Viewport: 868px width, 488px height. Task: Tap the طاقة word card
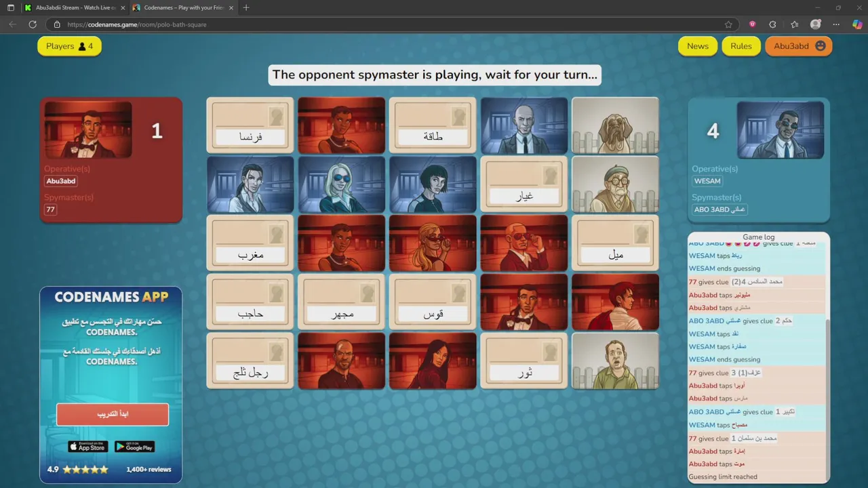(433, 125)
